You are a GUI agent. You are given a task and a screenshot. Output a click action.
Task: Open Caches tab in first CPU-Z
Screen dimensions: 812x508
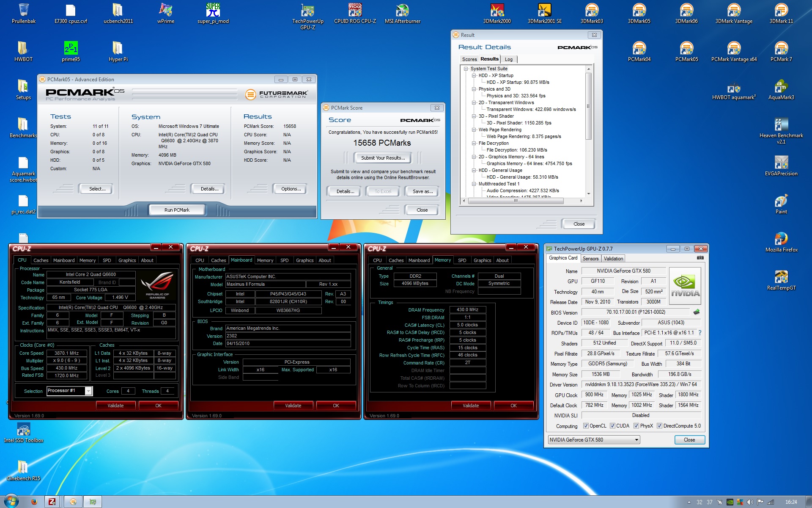coord(41,260)
